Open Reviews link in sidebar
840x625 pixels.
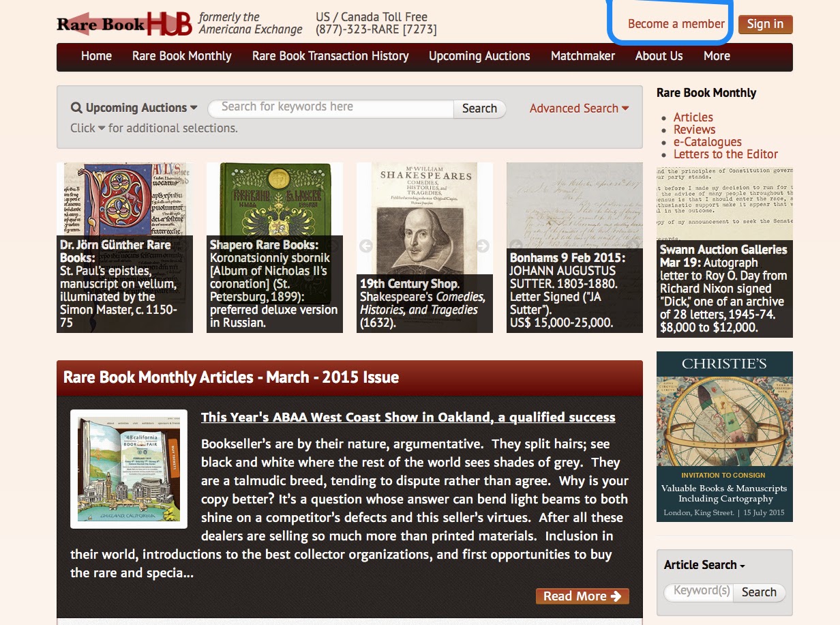694,130
